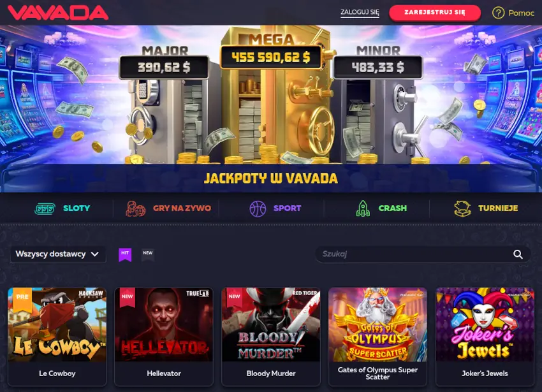
Task: Click the VAVADA logo
Action: coord(58,13)
